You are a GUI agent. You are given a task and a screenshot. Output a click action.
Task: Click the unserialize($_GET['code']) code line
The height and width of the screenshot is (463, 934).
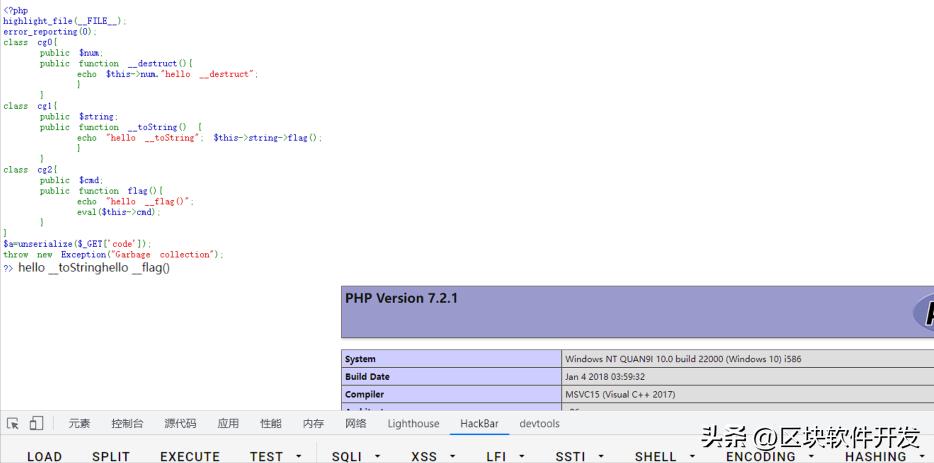(x=77, y=244)
